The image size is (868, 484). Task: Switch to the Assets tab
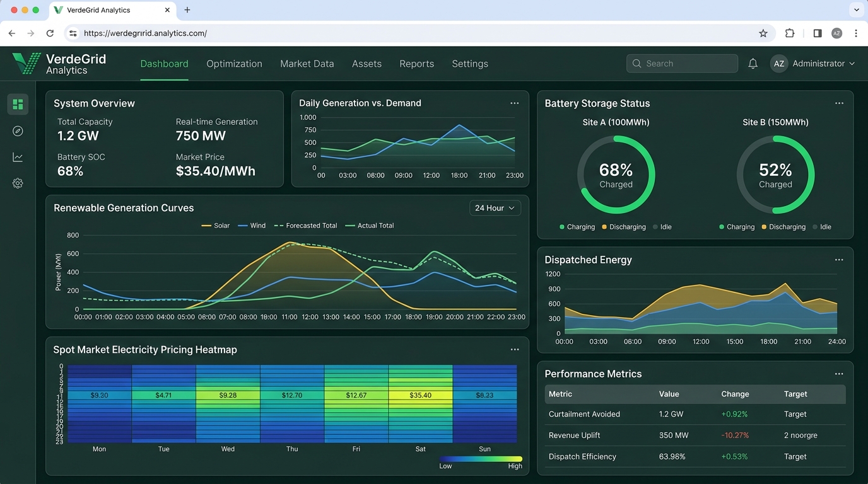pyautogui.click(x=367, y=64)
